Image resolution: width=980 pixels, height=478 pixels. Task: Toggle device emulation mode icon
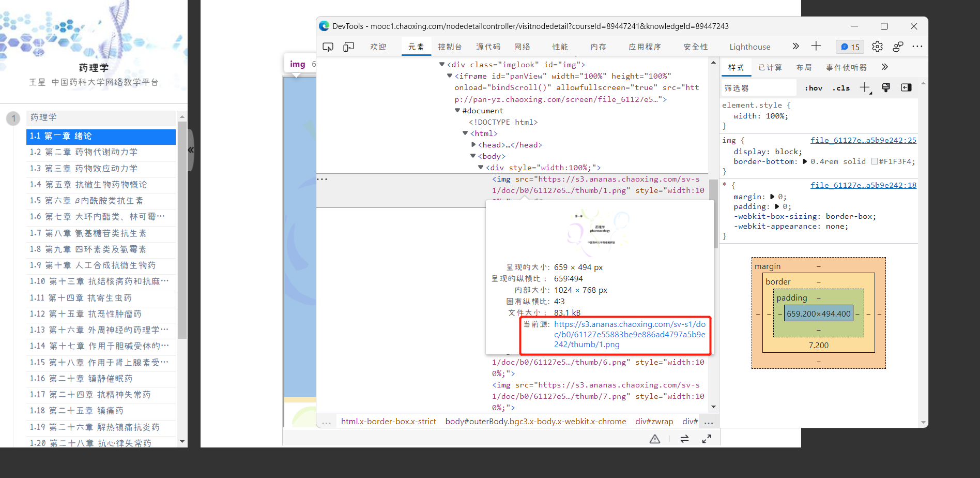pos(348,47)
